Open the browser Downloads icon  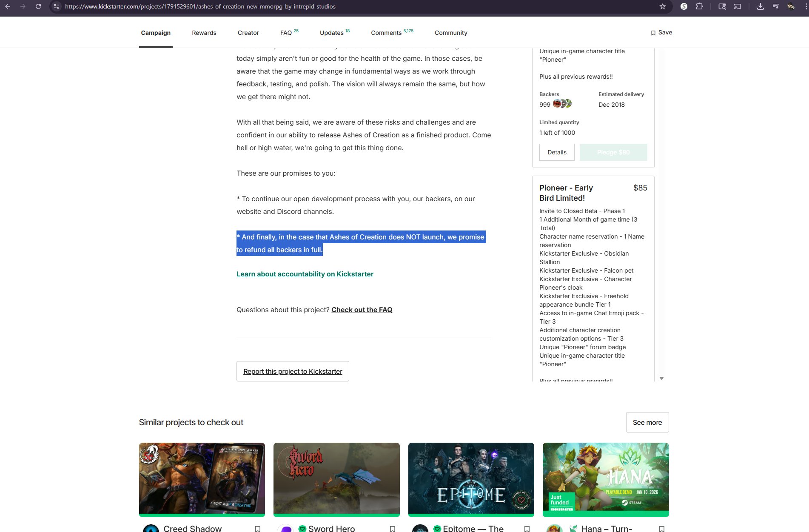click(x=761, y=6)
